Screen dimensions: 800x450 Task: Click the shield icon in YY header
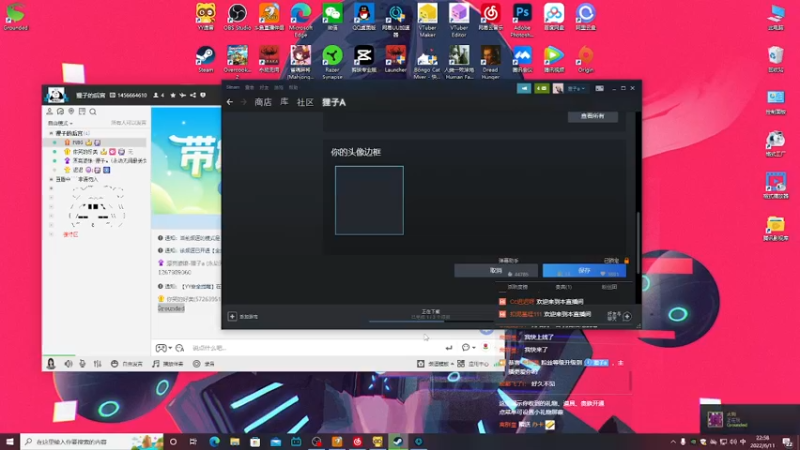[203, 95]
